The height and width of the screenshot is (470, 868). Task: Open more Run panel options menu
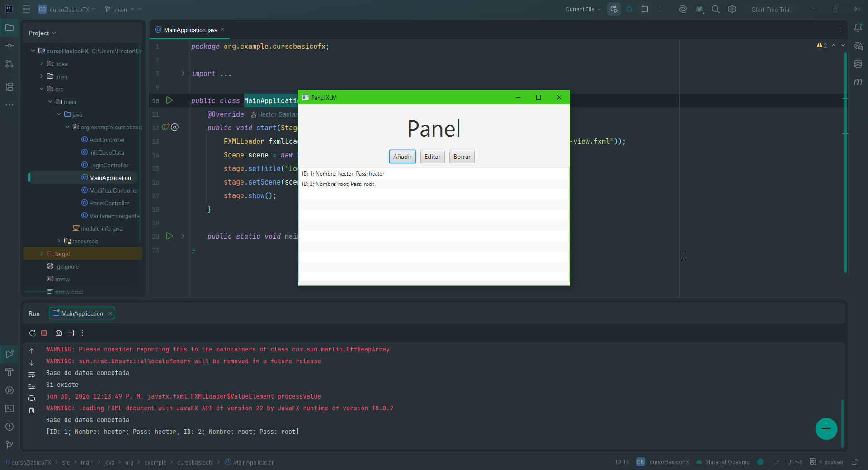(x=82, y=333)
